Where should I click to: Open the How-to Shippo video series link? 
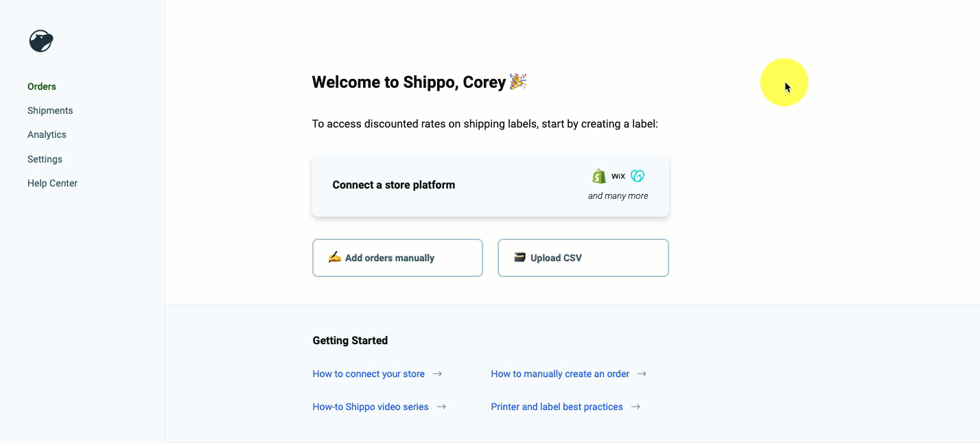[x=371, y=407]
